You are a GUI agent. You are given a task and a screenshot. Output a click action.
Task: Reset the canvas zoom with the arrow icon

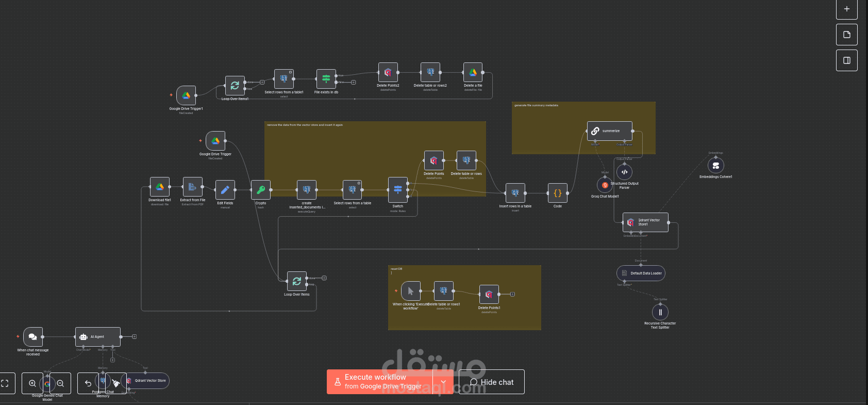pos(88,383)
